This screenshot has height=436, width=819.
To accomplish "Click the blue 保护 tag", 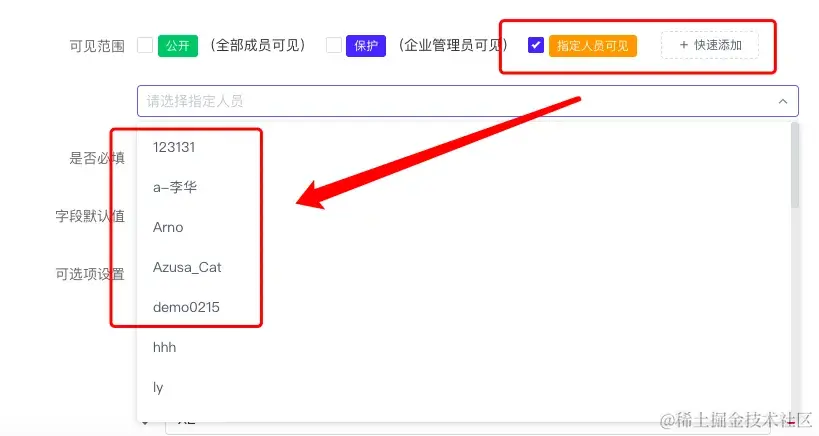I will click(366, 46).
